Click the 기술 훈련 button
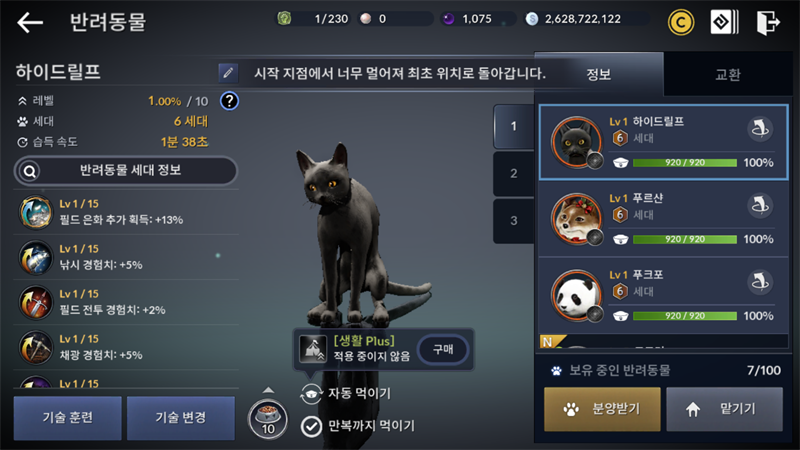 (x=68, y=418)
